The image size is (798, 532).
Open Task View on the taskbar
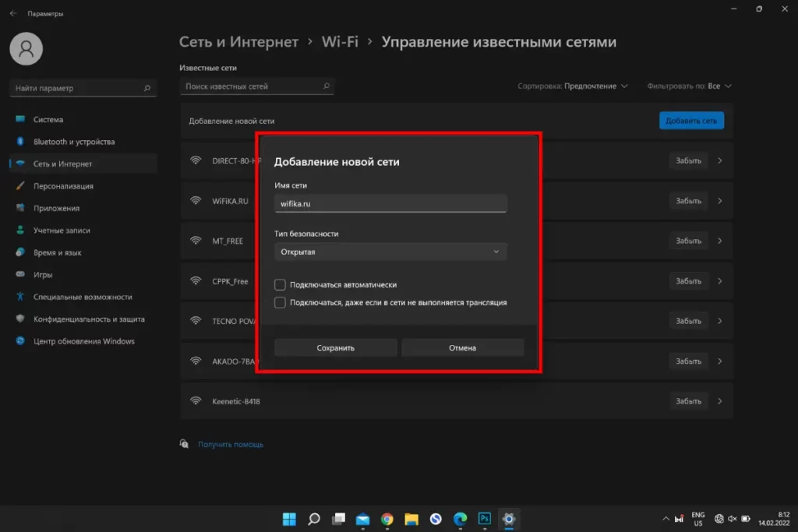point(338,519)
